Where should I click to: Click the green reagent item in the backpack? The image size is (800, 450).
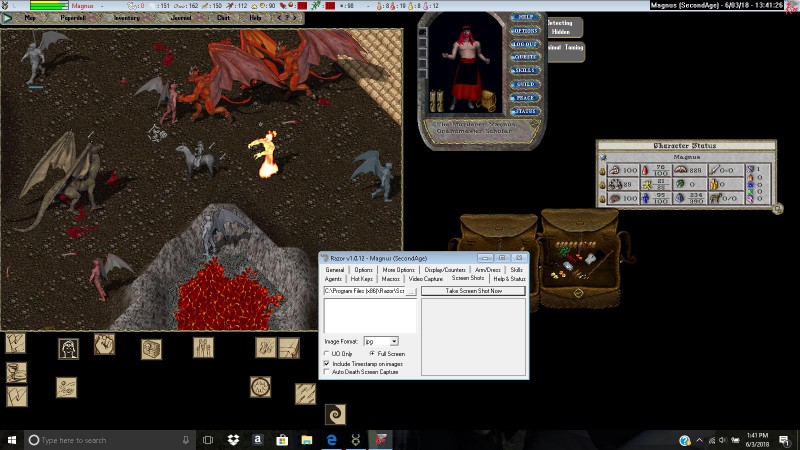564,252
